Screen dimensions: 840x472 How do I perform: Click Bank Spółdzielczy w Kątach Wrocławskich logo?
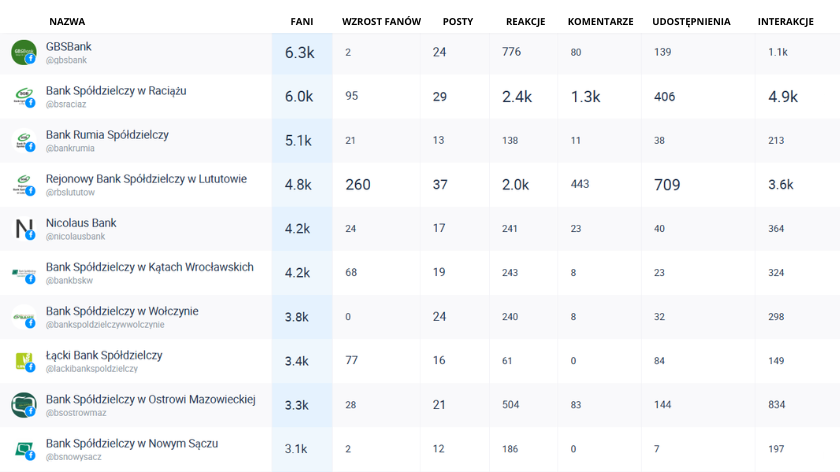click(x=24, y=272)
